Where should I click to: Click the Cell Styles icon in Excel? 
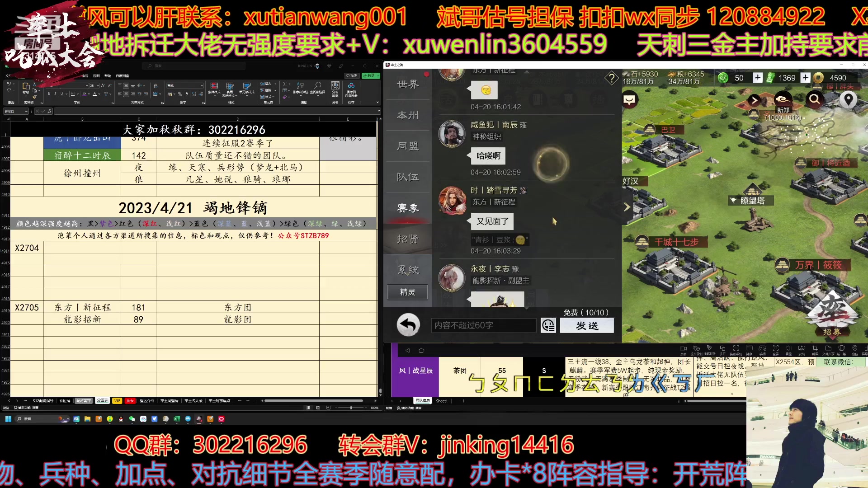(247, 89)
